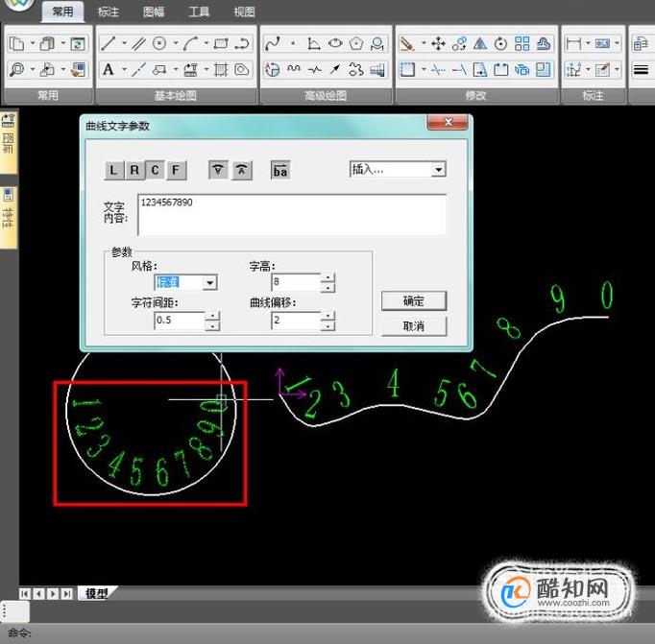Toggle right alignment R button
The image size is (655, 644).
click(x=134, y=170)
